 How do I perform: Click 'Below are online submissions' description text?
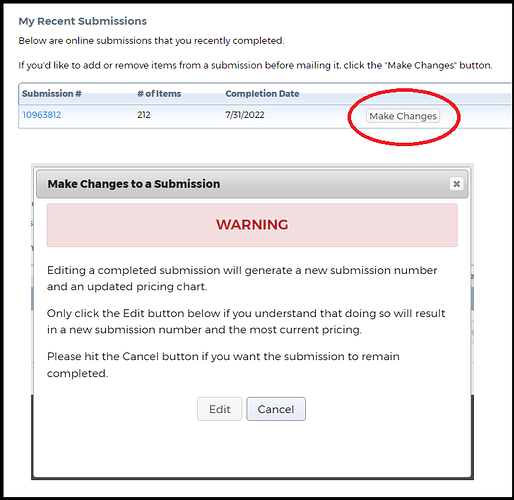(x=151, y=41)
